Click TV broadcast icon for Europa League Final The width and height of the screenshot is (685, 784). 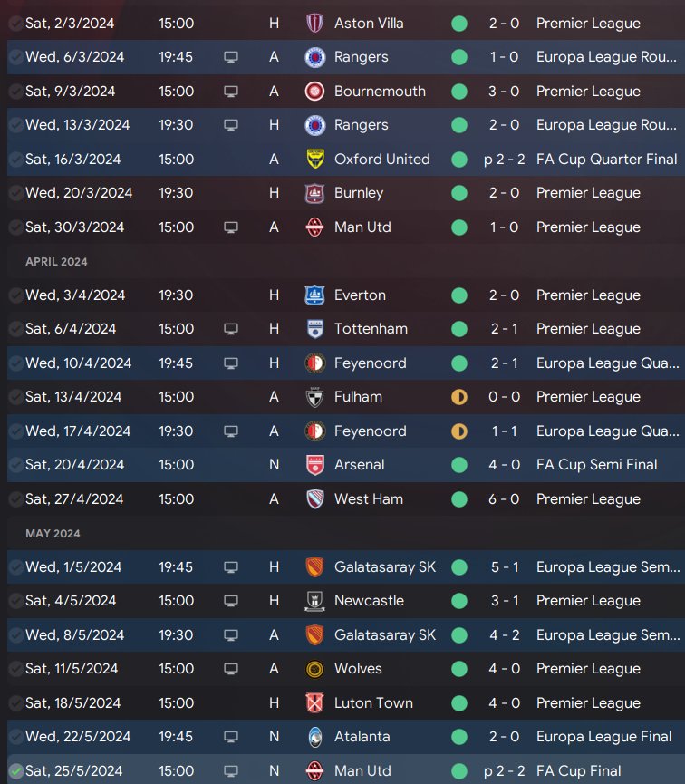[x=230, y=737]
